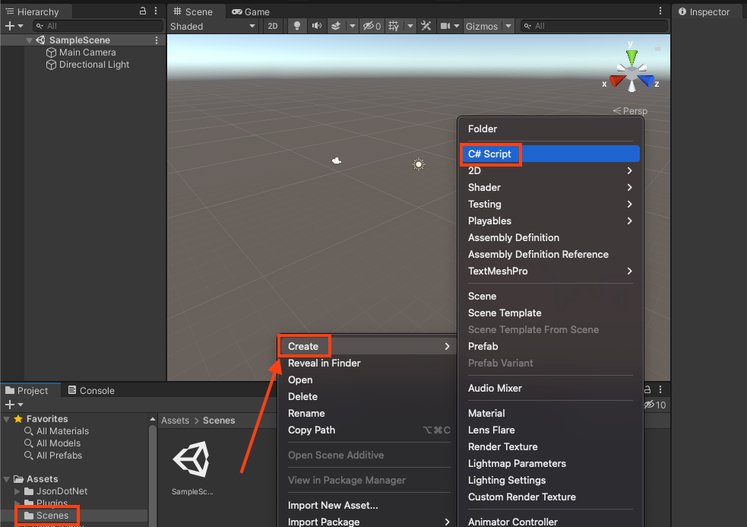The image size is (747, 527).
Task: Choose Audio Mixer menu item
Action: tap(550, 388)
